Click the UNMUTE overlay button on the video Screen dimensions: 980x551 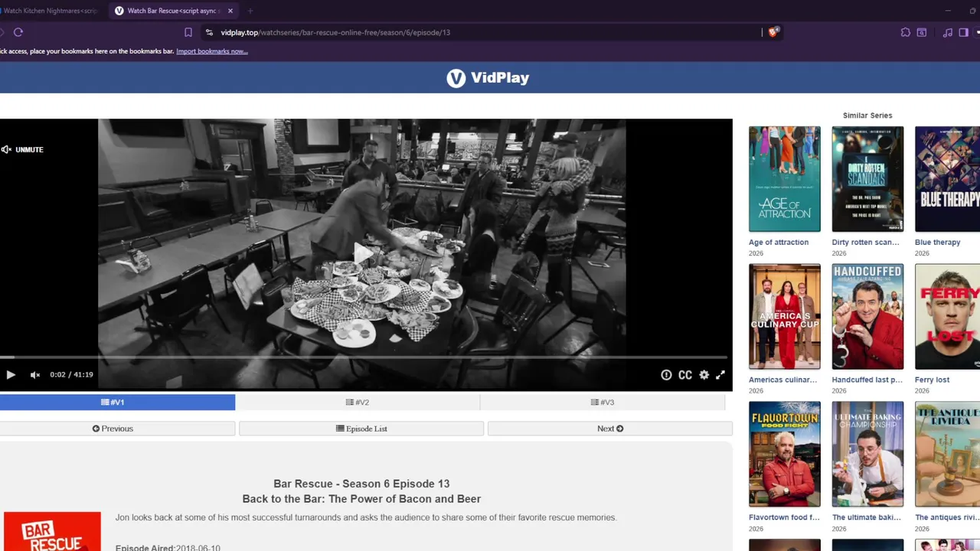point(22,149)
